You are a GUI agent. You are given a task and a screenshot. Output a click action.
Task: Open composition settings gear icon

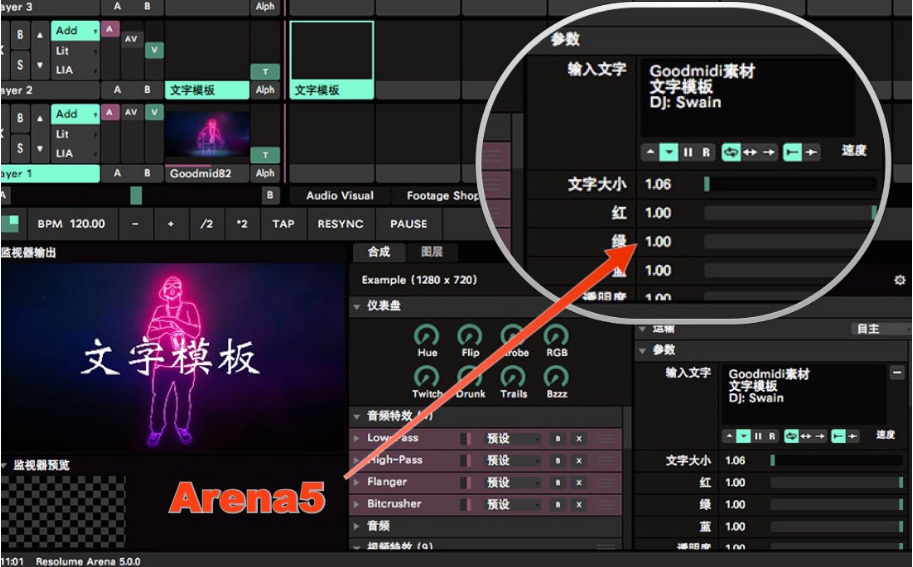point(899,281)
